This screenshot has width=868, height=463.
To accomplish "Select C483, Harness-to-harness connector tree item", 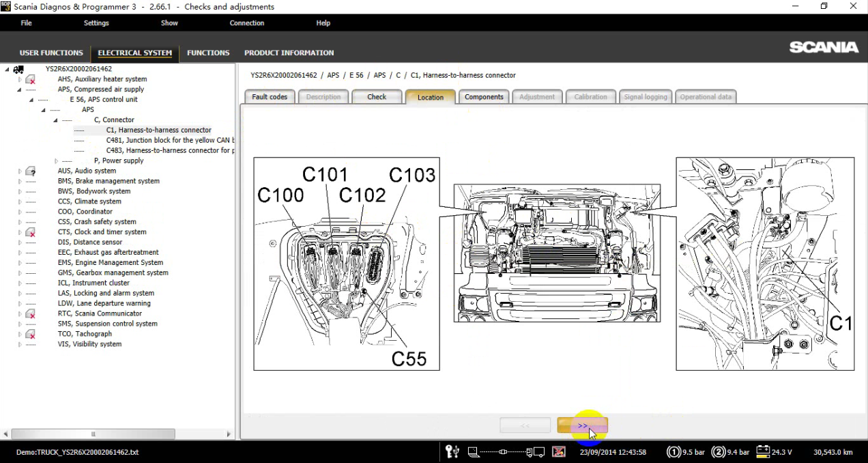I will tap(170, 150).
